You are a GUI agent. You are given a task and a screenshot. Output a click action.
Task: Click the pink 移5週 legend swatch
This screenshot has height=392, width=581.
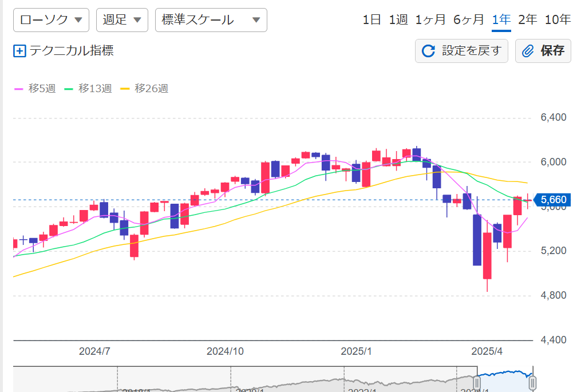(x=18, y=89)
